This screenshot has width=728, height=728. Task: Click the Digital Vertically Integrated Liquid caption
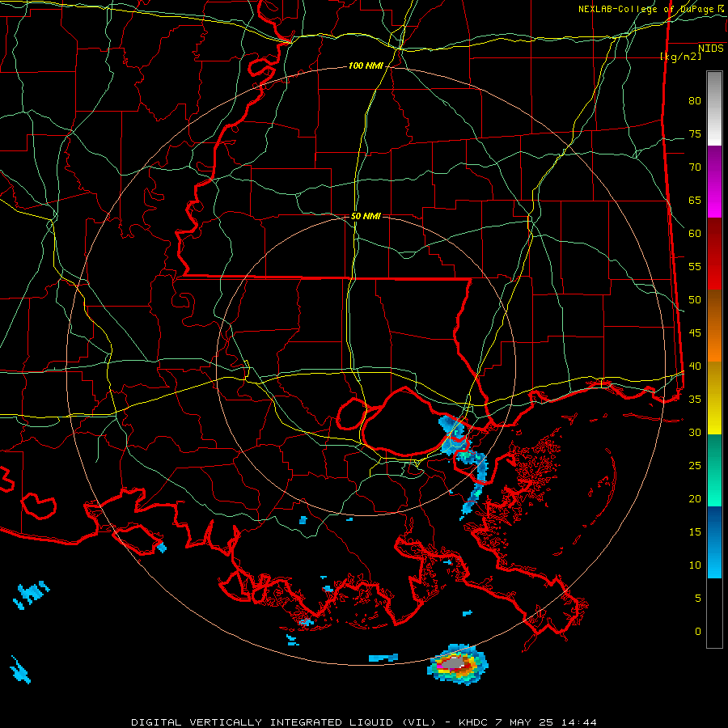point(363,722)
